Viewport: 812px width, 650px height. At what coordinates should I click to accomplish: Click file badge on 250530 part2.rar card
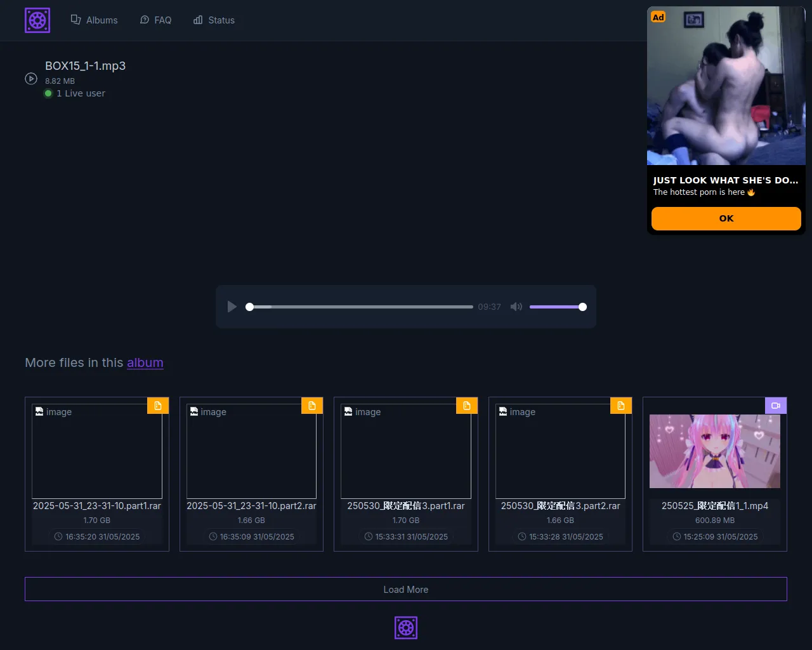621,406
